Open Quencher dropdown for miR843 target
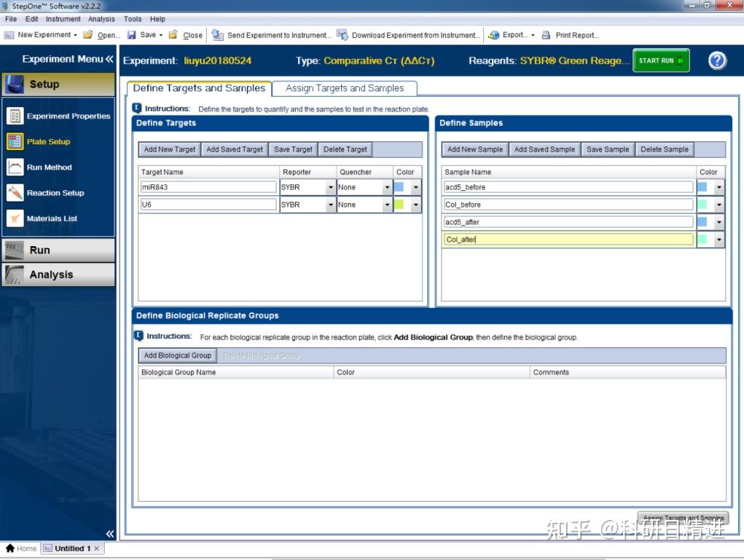744x560 pixels. click(387, 187)
